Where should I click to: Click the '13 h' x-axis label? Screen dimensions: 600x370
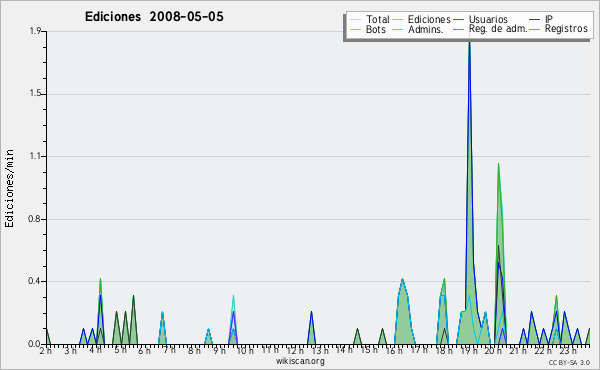(x=320, y=350)
